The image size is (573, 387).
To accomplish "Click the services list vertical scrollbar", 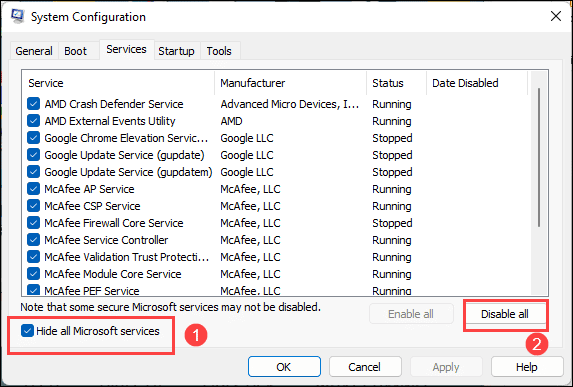I will point(539,157).
